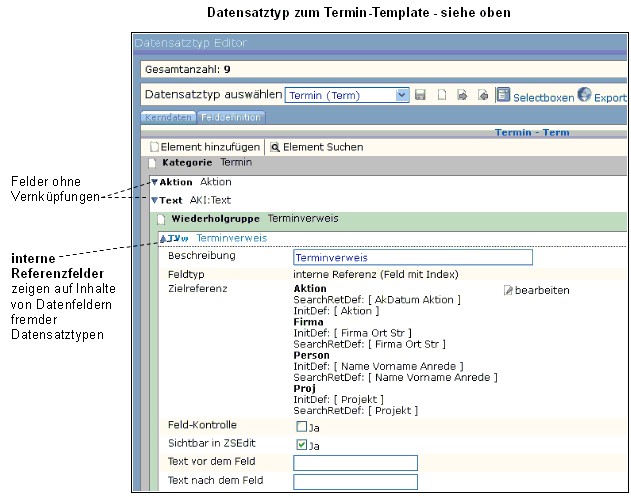The width and height of the screenshot is (631, 497).
Task: Click the Text nach dem Feld input
Action: pos(355,482)
